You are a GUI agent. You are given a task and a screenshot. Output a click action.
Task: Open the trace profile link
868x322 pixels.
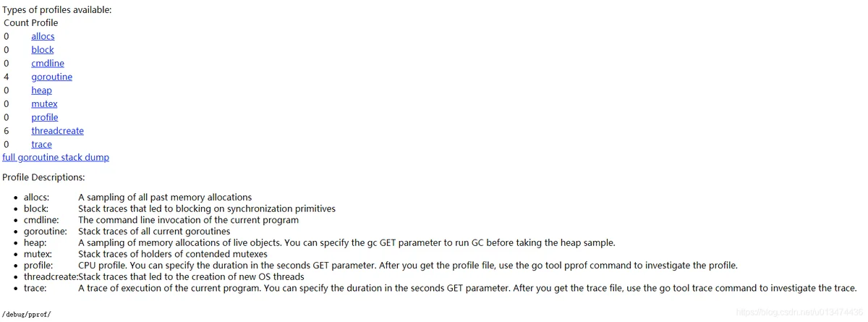[x=41, y=144]
